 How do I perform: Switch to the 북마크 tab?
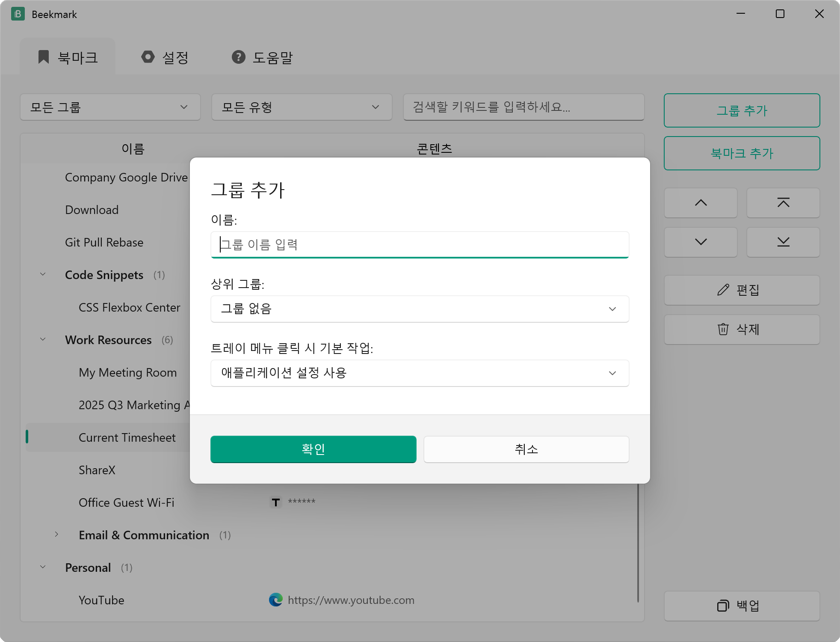click(x=68, y=56)
